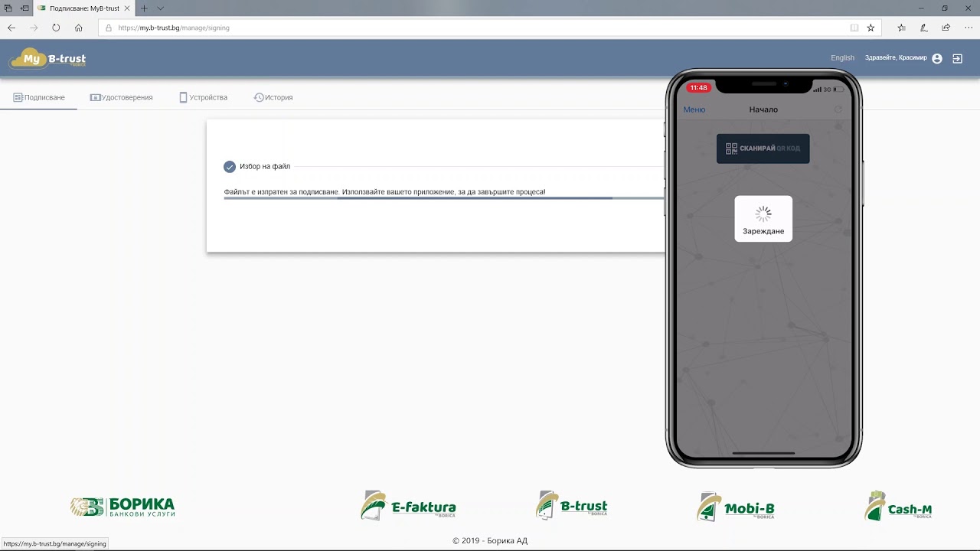This screenshot has height=551, width=980.
Task: Click the Mobi-B logo
Action: [x=736, y=507]
